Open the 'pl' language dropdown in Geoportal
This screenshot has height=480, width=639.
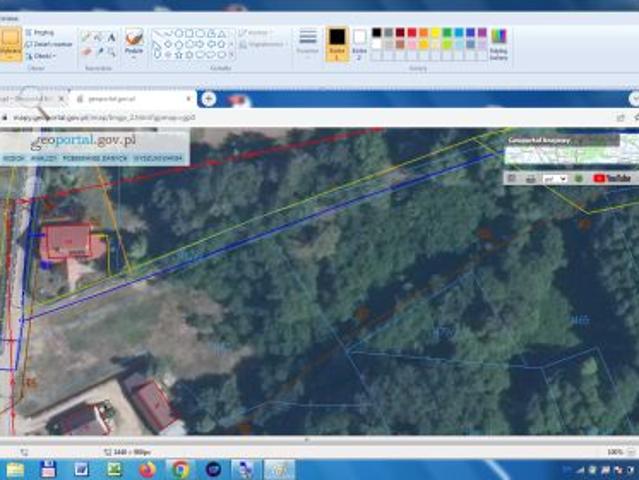tap(554, 178)
